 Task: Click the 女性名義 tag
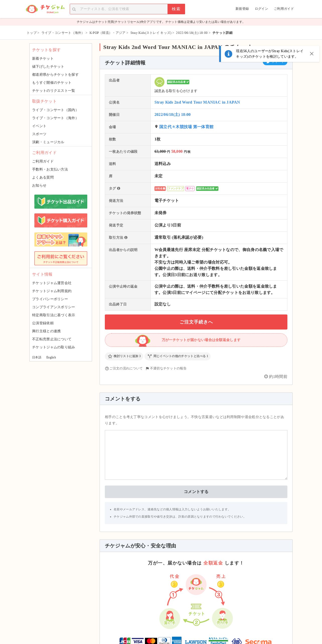[160, 189]
